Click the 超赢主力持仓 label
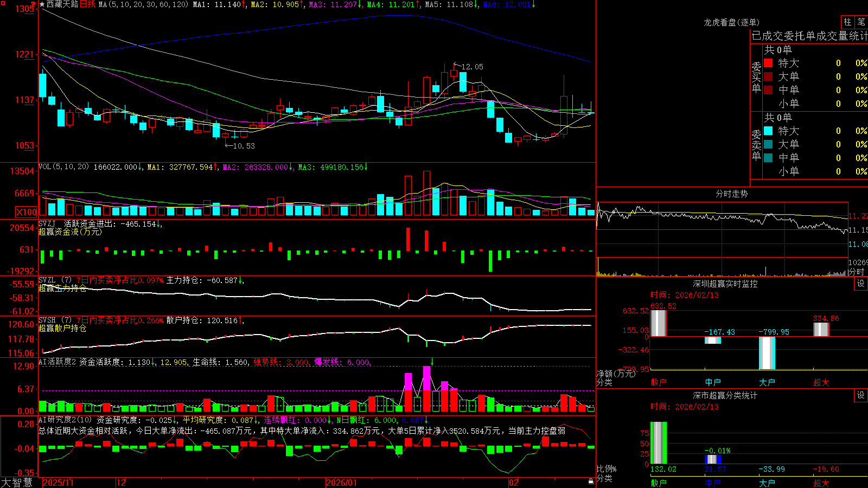Screen dimensions: 868x488 (x=62, y=288)
